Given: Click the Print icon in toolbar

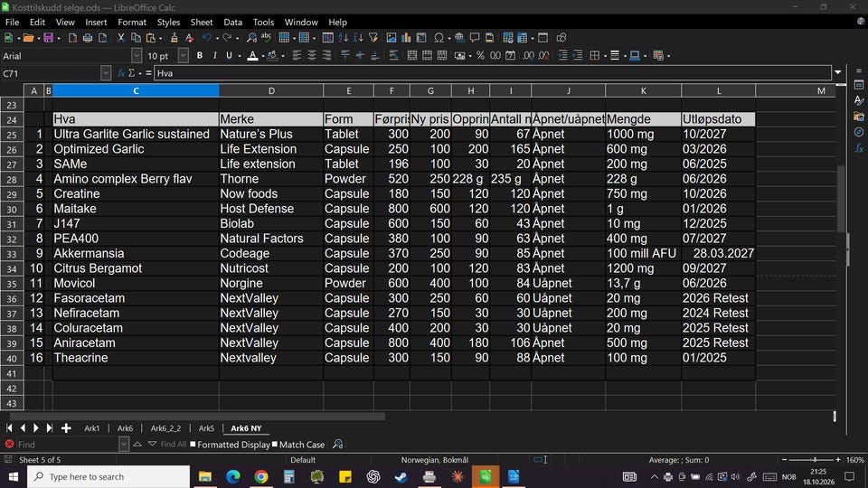Looking at the screenshot, I should point(88,38).
